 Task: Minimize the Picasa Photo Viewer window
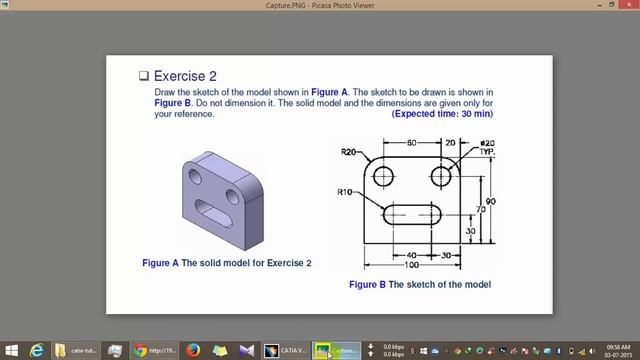click(x=600, y=5)
